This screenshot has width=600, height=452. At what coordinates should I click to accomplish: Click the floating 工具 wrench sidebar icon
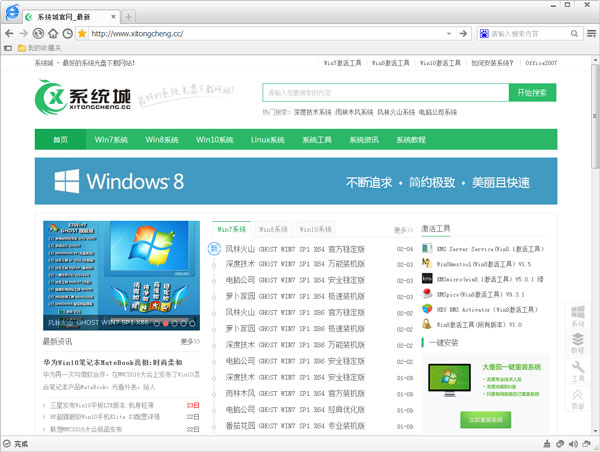coord(578,371)
